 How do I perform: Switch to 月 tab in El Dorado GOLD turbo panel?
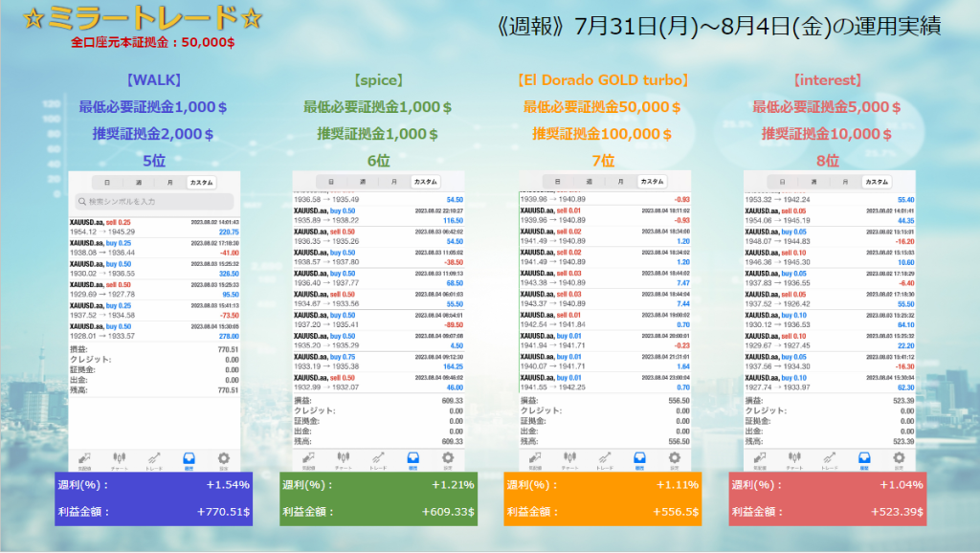[x=620, y=181]
